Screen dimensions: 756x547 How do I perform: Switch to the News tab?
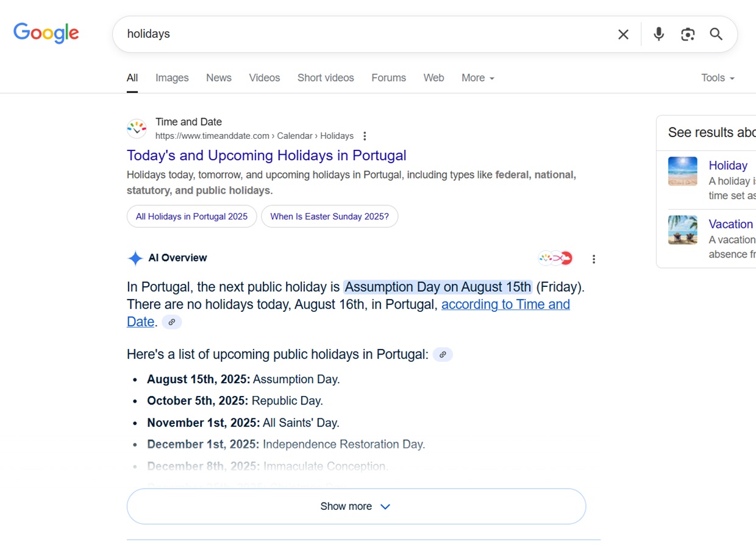(218, 77)
